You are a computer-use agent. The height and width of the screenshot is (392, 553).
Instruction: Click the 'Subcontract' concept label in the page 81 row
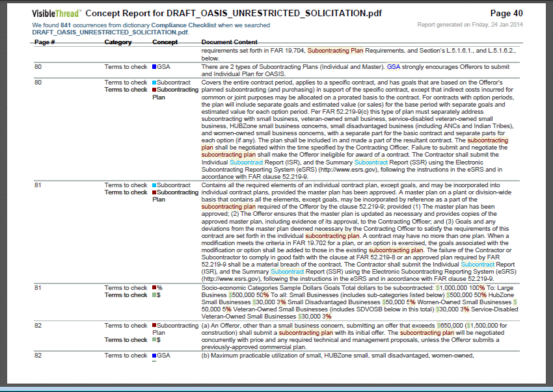click(174, 185)
